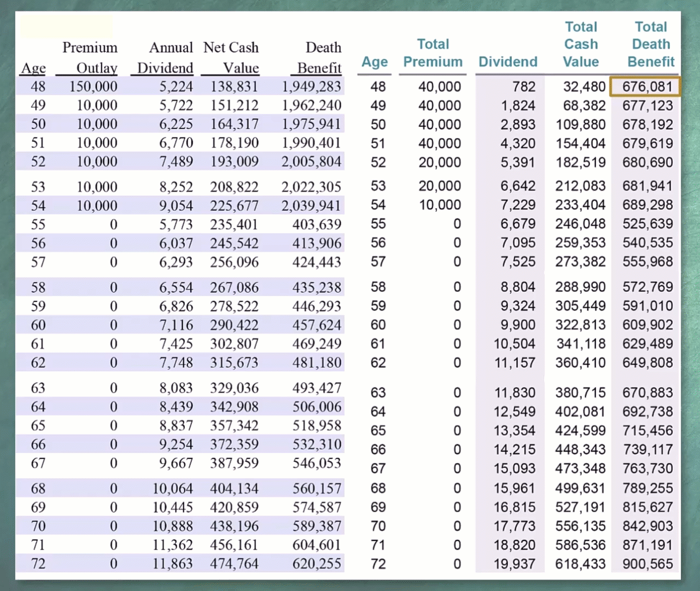
Task: Select Total Premium 20,000 at age 52
Action: pyautogui.click(x=440, y=163)
